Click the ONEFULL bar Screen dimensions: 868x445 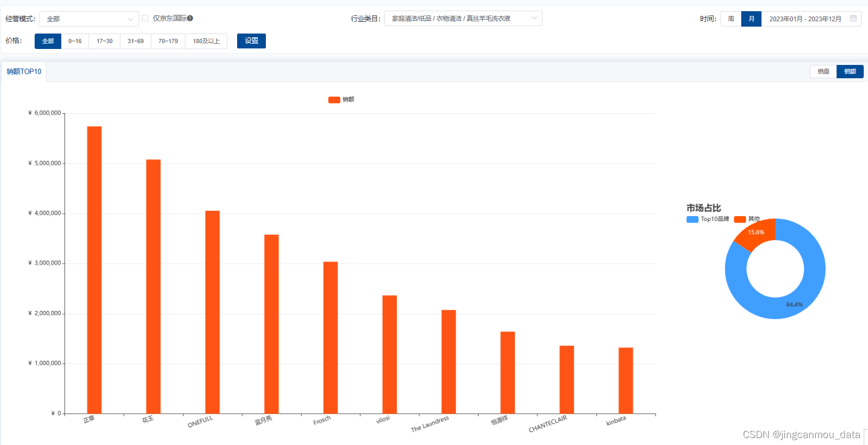click(x=213, y=312)
